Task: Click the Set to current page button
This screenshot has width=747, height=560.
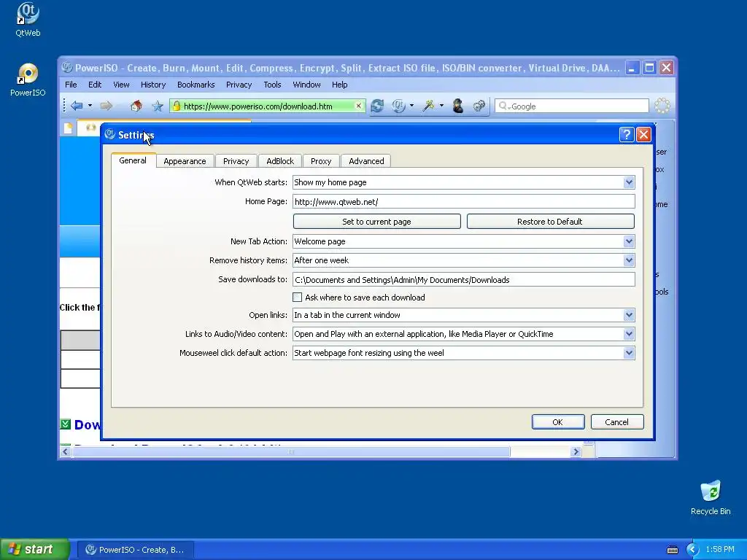Action: tap(377, 222)
